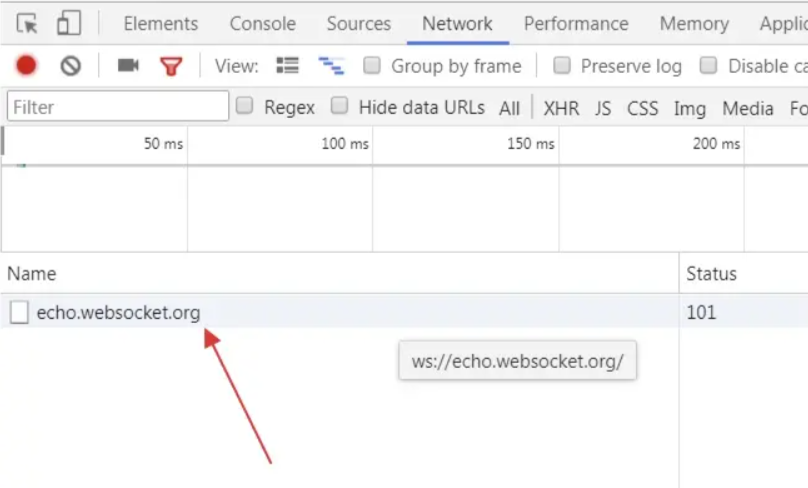Viewport: 808px width, 488px height.
Task: Activate the inspect element picker icon
Action: pos(27,24)
